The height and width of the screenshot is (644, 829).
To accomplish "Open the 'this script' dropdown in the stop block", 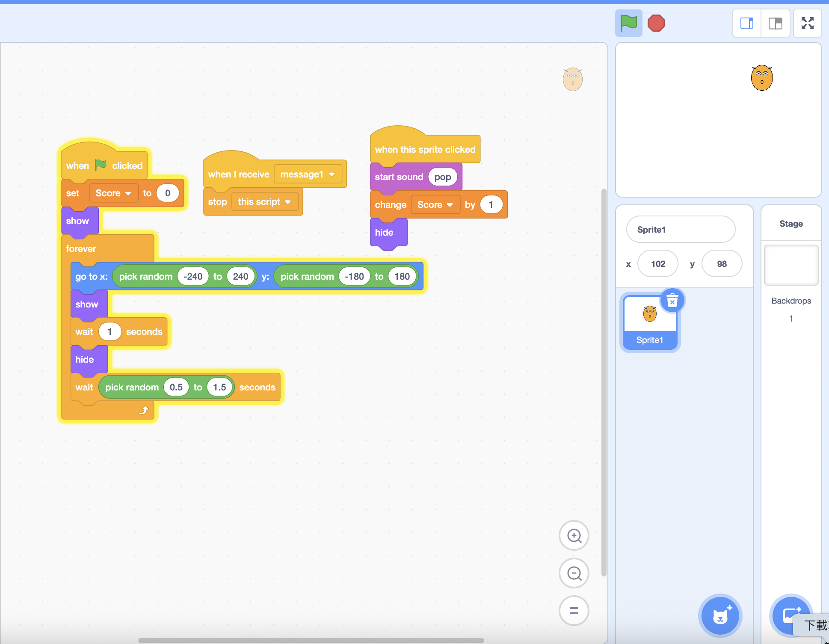I will (265, 201).
